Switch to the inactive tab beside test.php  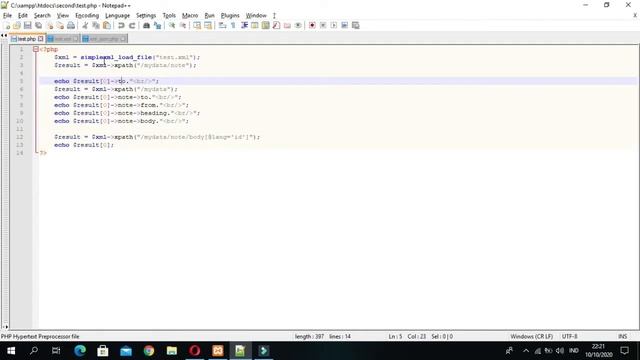63,39
